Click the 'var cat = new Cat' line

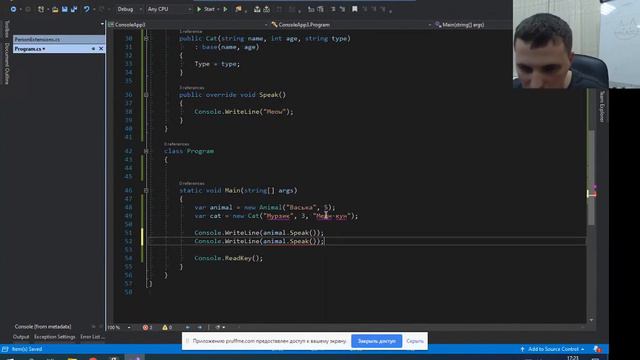[276, 216]
